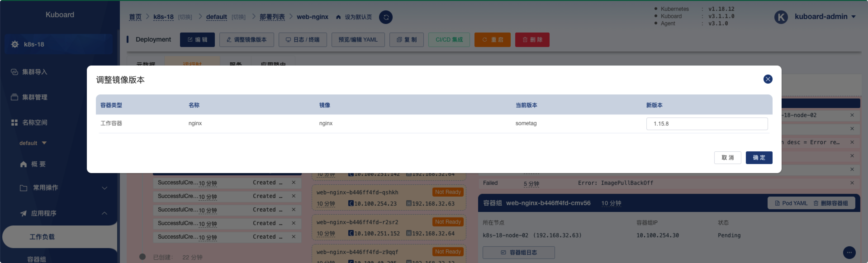Click the 名称空间 grid icon
The height and width of the screenshot is (263, 868).
pyautogui.click(x=14, y=122)
